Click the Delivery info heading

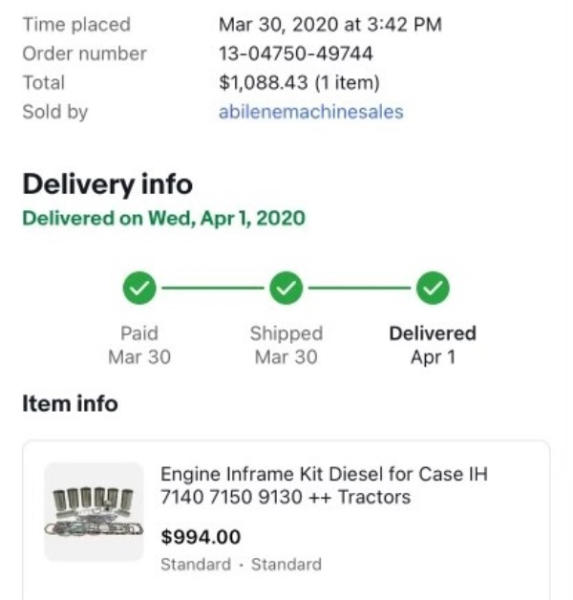coord(108,184)
